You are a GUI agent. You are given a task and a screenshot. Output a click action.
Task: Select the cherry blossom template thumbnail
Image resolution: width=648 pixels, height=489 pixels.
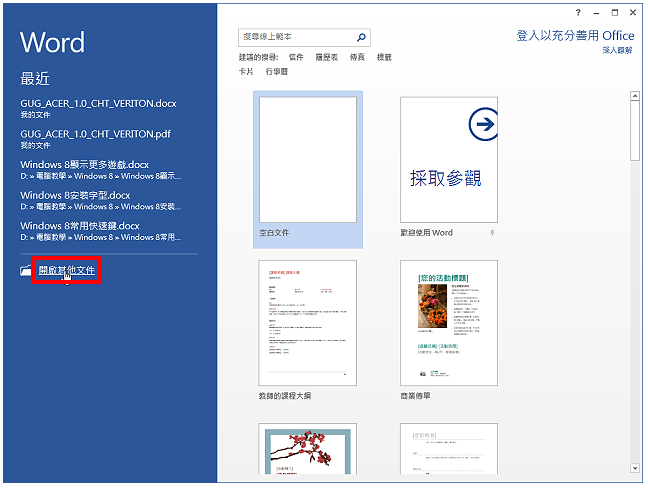click(x=307, y=448)
